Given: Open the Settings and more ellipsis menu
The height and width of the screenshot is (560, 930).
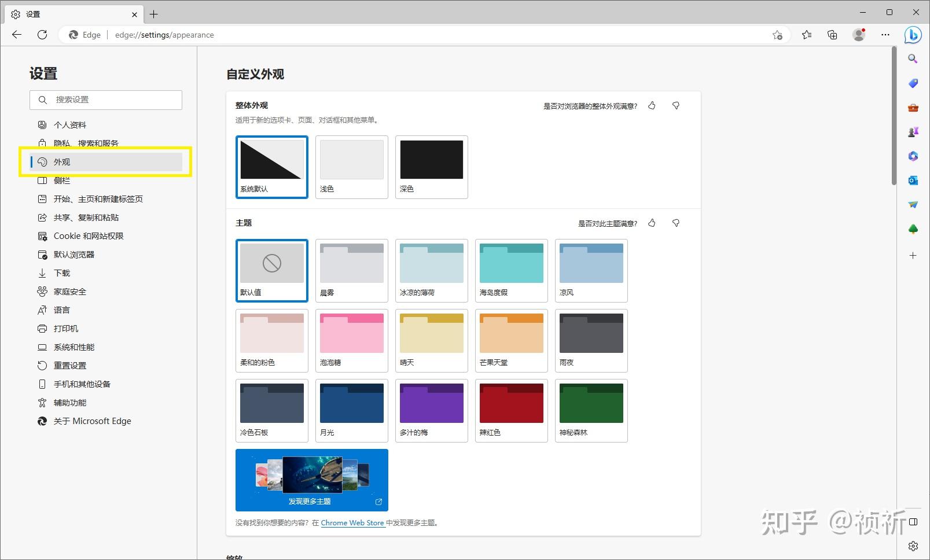Looking at the screenshot, I should click(x=885, y=35).
